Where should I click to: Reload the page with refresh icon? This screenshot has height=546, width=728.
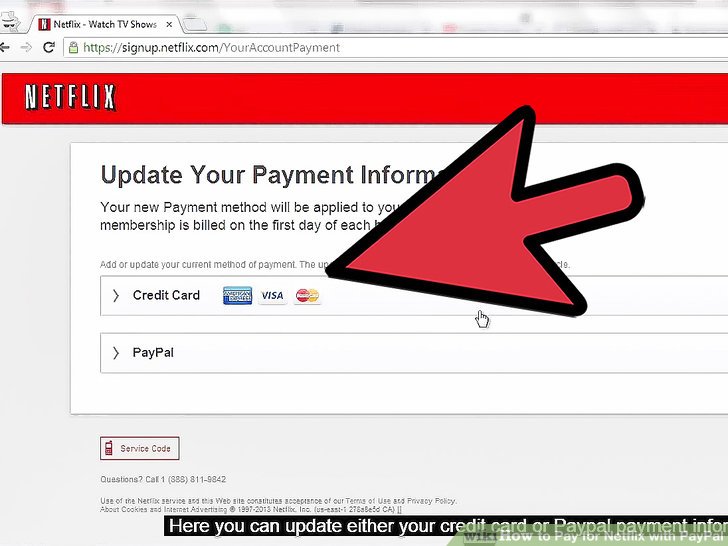click(x=49, y=47)
